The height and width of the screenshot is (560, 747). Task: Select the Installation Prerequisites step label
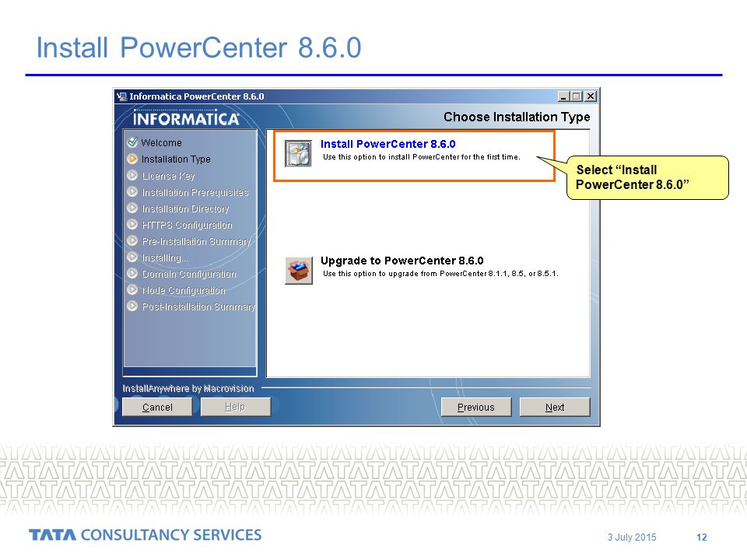point(195,192)
